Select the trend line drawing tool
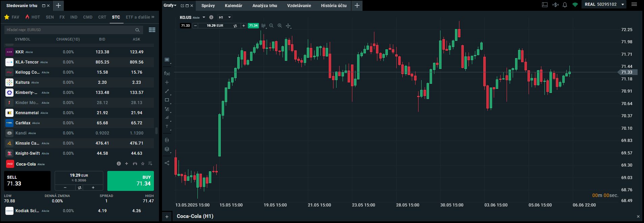This screenshot has height=223, width=644. click(167, 91)
